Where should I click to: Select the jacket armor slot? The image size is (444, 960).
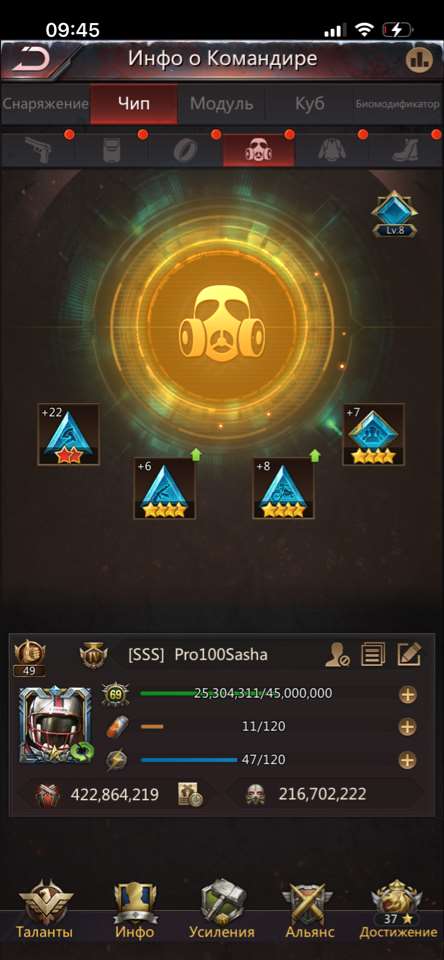click(332, 149)
